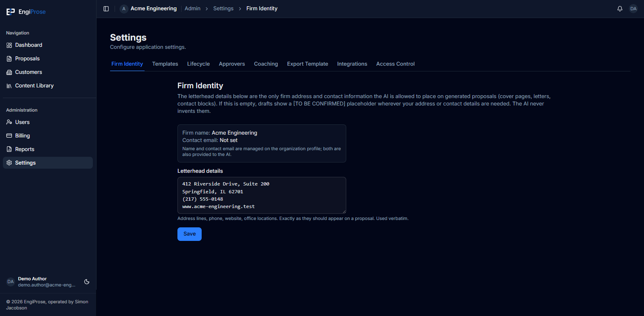Click the Reports chart icon
Image resolution: width=644 pixels, height=316 pixels.
pos(9,149)
